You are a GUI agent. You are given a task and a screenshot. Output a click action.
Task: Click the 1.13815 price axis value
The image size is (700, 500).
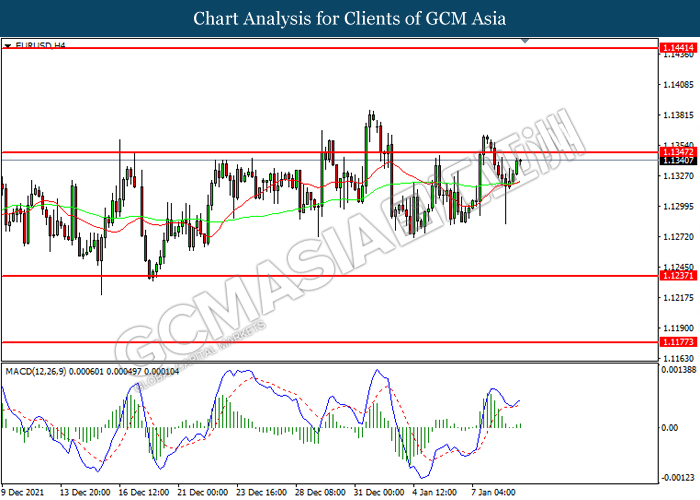(x=679, y=115)
